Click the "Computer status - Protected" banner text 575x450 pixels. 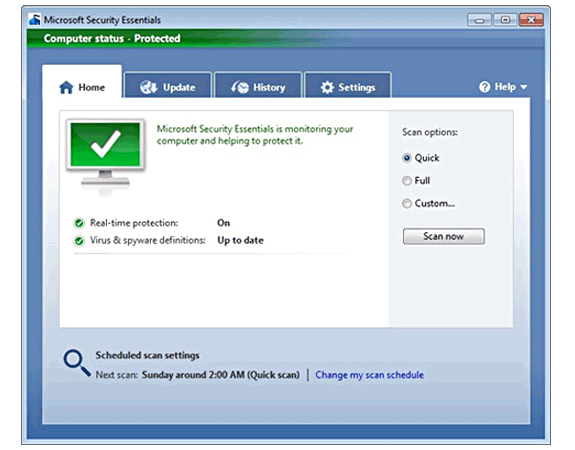(112, 39)
